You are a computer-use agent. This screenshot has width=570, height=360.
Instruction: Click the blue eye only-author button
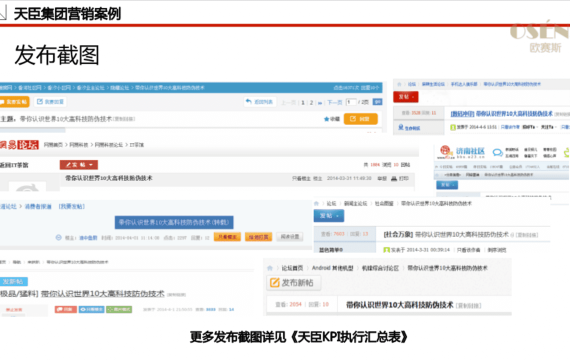pyautogui.click(x=92, y=309)
